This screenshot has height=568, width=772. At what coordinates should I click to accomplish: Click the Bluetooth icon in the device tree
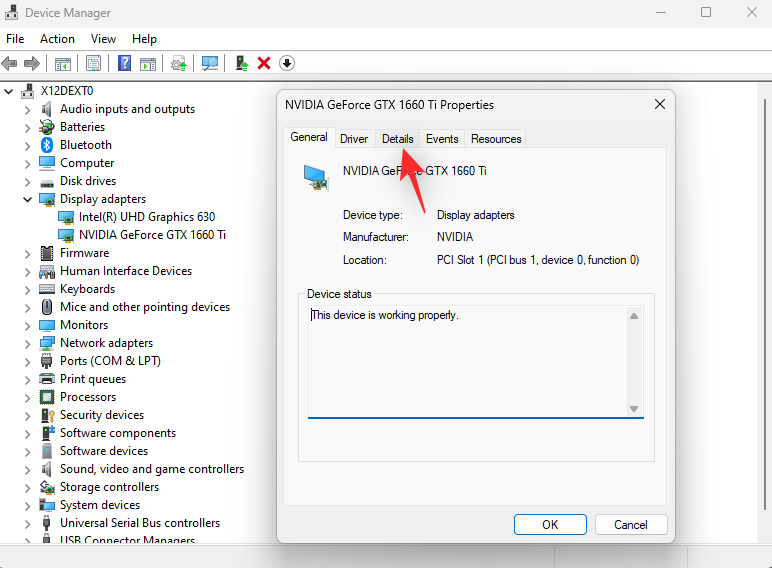tap(47, 145)
